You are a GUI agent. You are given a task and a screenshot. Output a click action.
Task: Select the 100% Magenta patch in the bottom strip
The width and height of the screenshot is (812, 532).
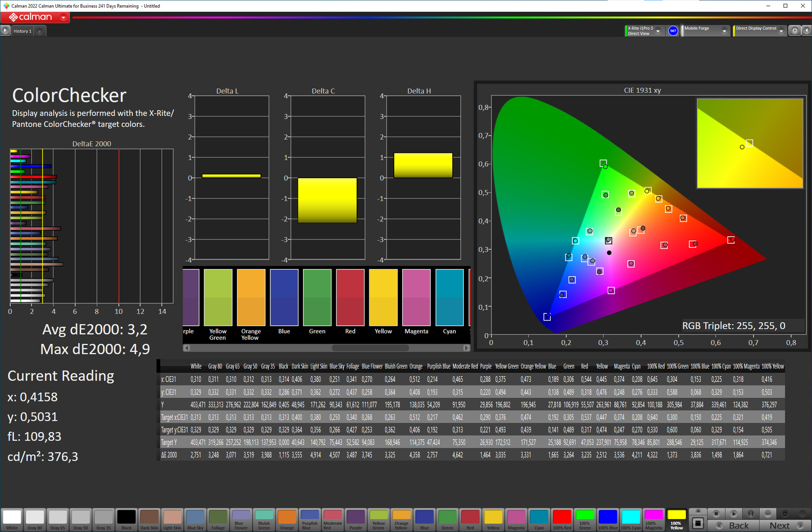653,519
